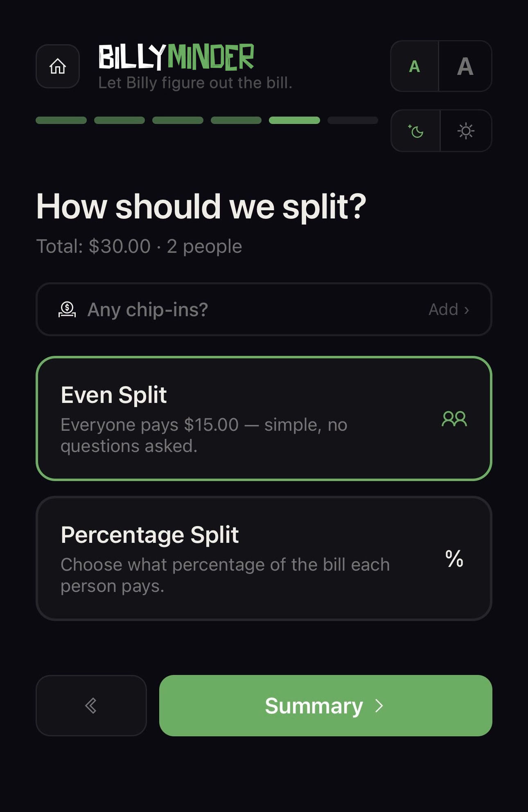Viewport: 528px width, 812px height.
Task: Select the large font size A
Action: click(465, 66)
